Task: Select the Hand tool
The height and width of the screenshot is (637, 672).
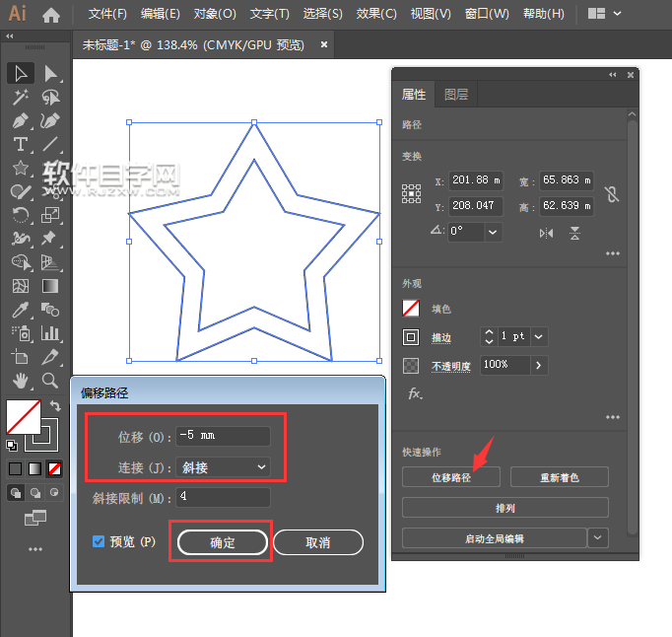Action: click(x=20, y=381)
